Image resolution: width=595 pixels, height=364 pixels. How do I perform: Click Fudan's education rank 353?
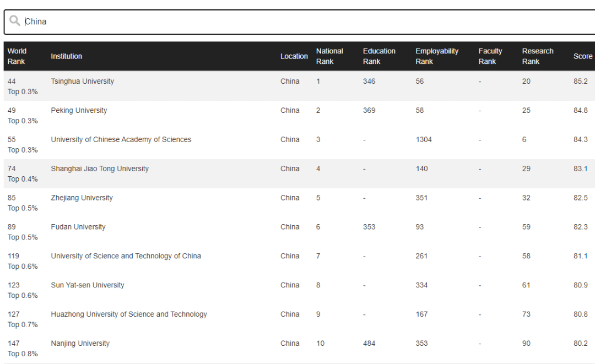[x=369, y=227]
